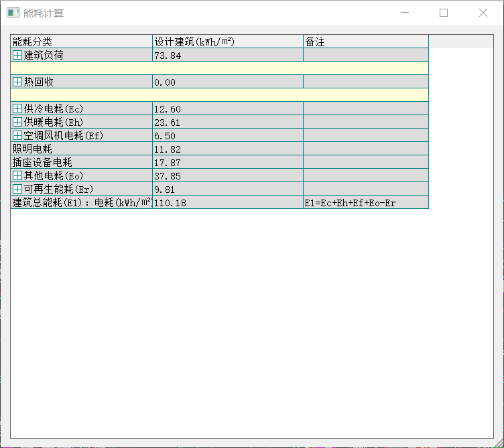Select the 建筑总能耗(E1) row label
Viewport: 504px width, 448px height.
click(x=80, y=203)
